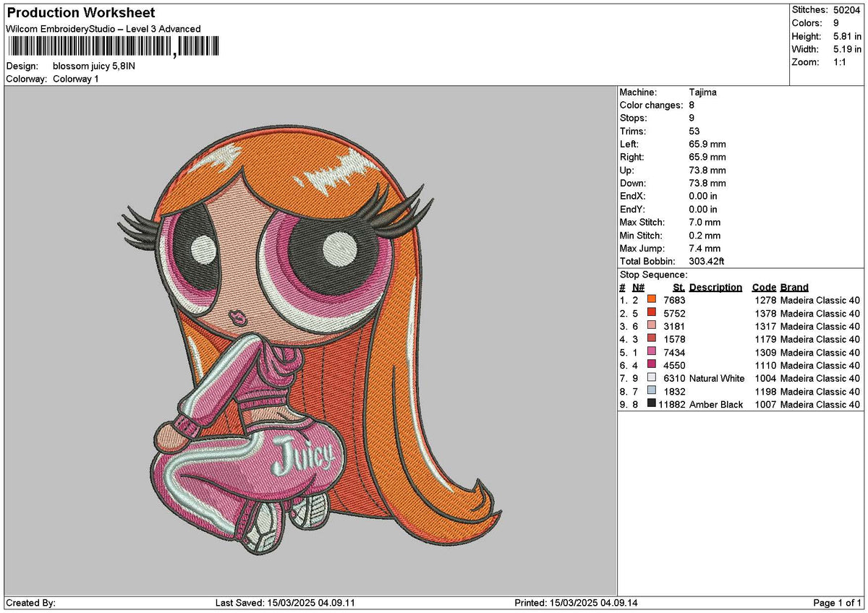
Task: Click the Width value 5.19 in
Action: 847,49
